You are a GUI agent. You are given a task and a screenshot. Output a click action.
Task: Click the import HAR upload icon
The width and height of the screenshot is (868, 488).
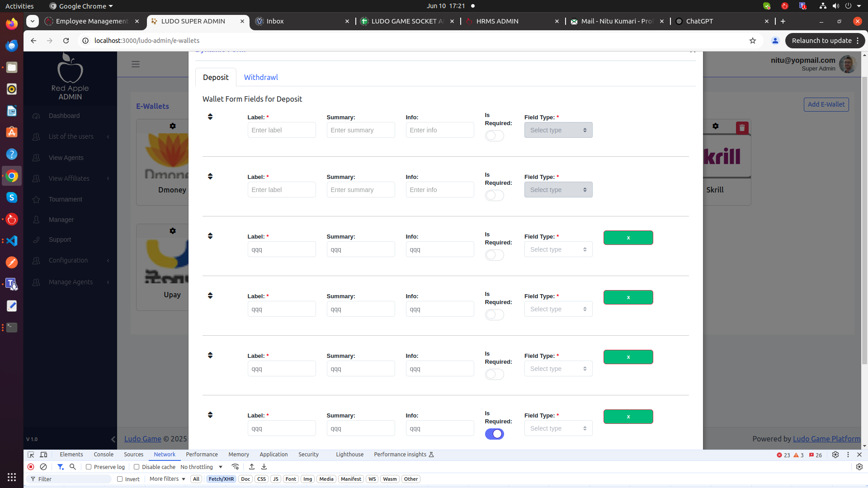tap(252, 467)
